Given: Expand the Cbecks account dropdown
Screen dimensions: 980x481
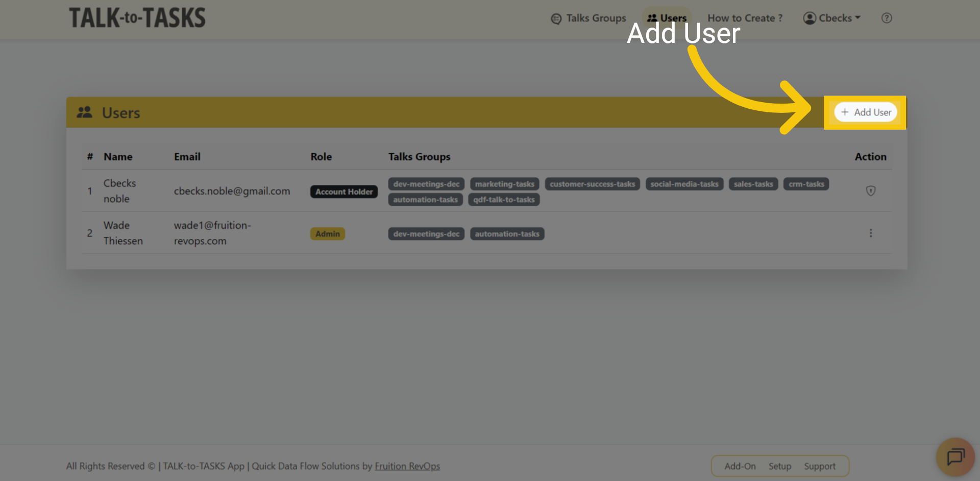Looking at the screenshot, I should point(832,18).
